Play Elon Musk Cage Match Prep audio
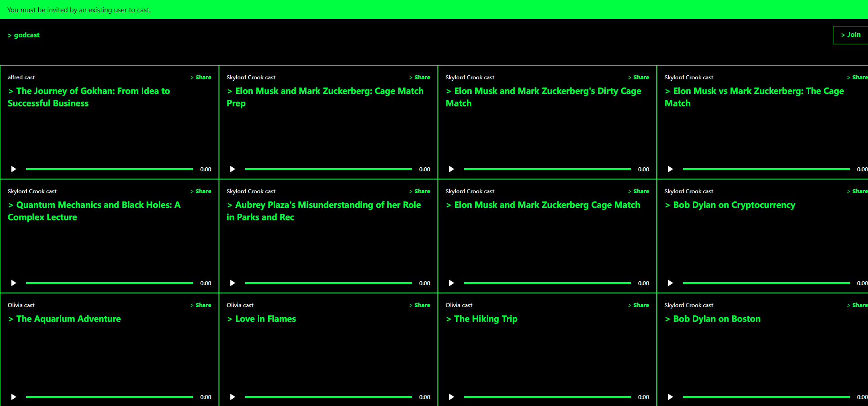Screen dimensions: 868x406 point(233,169)
